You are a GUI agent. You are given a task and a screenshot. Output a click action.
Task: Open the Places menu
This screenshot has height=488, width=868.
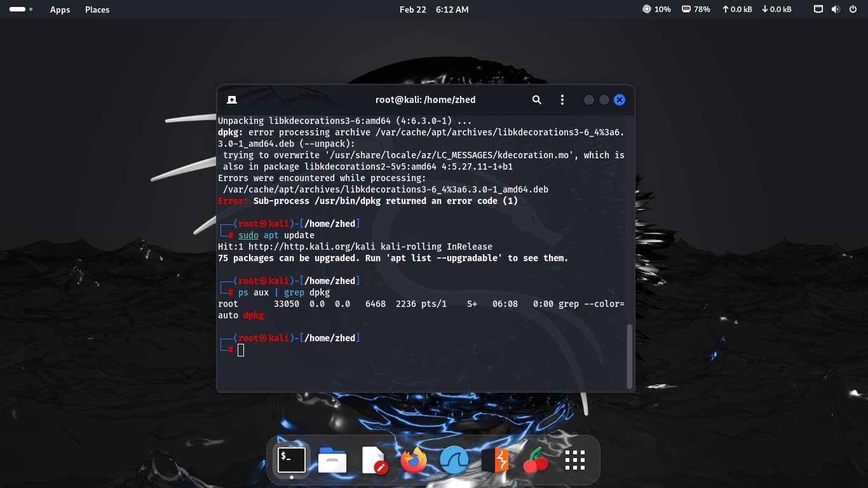(97, 10)
